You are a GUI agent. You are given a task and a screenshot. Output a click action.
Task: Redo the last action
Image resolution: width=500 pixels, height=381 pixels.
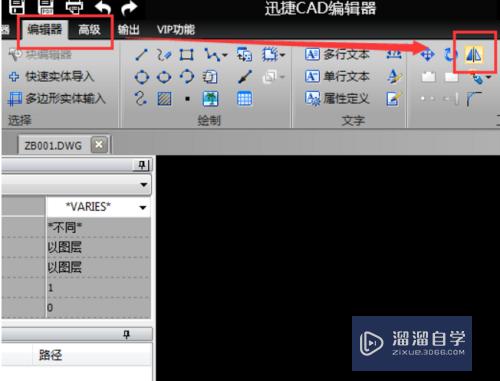click(129, 8)
